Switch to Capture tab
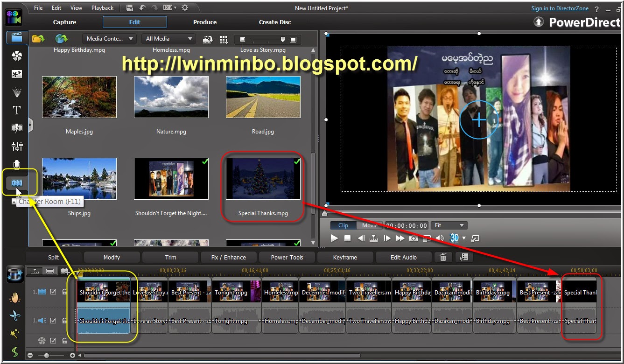 [x=64, y=22]
